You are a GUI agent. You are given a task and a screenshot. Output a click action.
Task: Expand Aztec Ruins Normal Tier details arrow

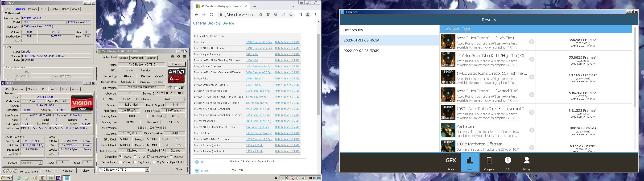(x=532, y=95)
